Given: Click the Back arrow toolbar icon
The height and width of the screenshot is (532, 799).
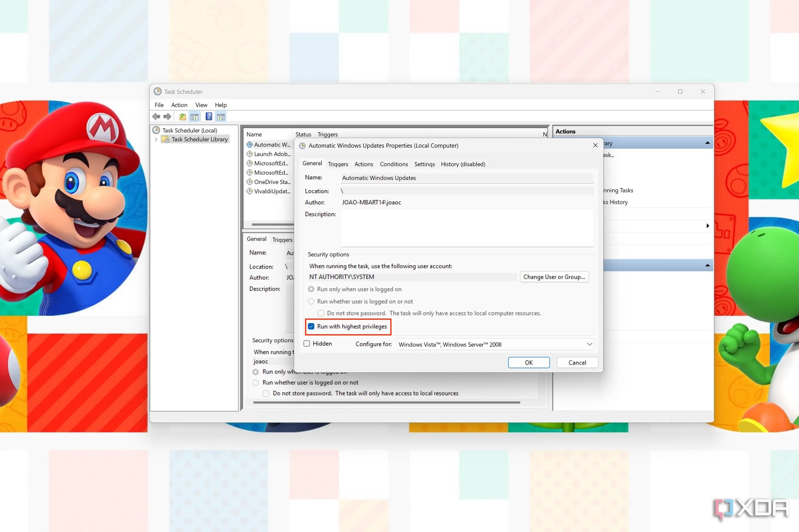Looking at the screenshot, I should 156,117.
